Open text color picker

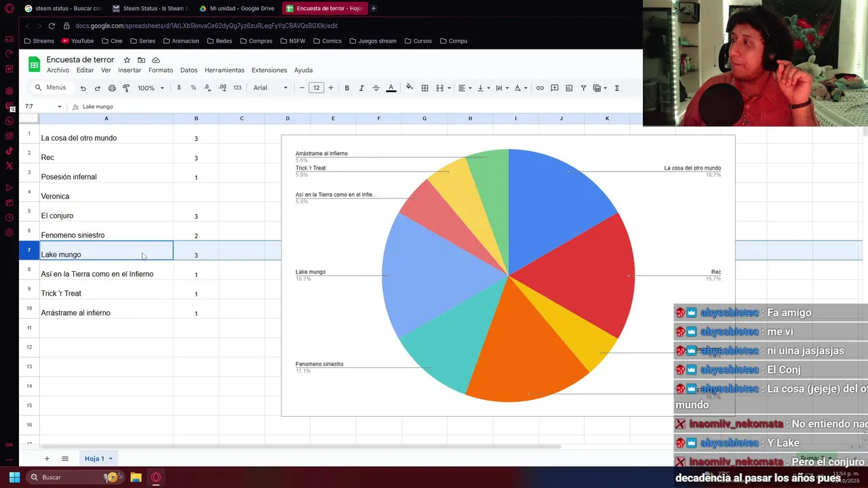pos(391,88)
